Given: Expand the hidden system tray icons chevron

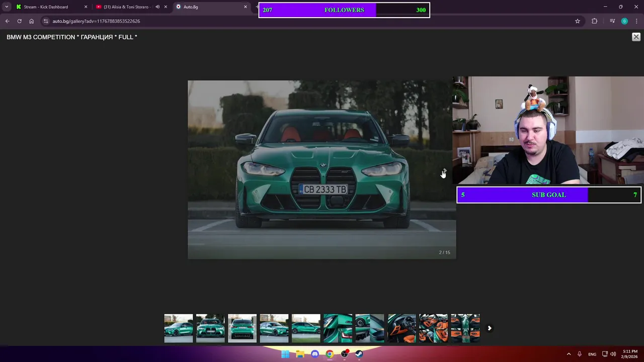Looking at the screenshot, I should point(569,354).
